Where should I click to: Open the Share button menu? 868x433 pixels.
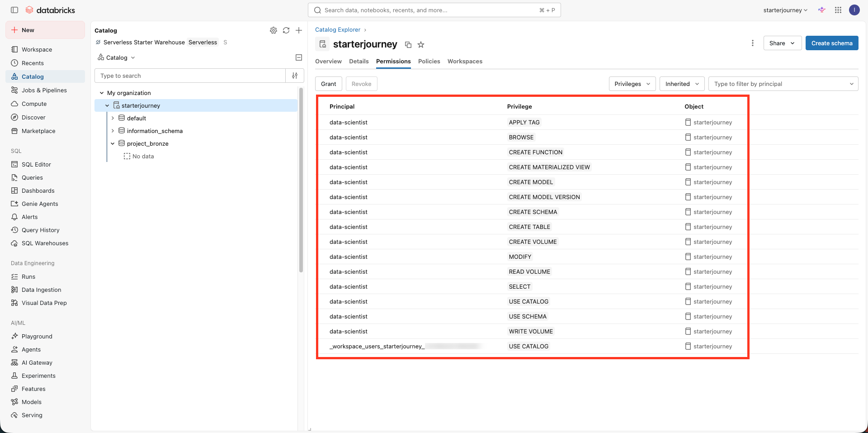tap(783, 43)
